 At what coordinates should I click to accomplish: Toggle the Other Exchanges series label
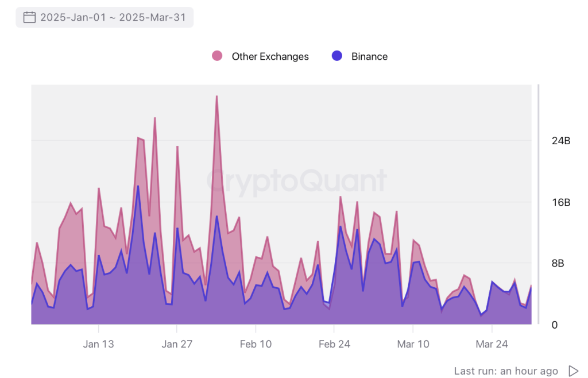click(x=270, y=56)
